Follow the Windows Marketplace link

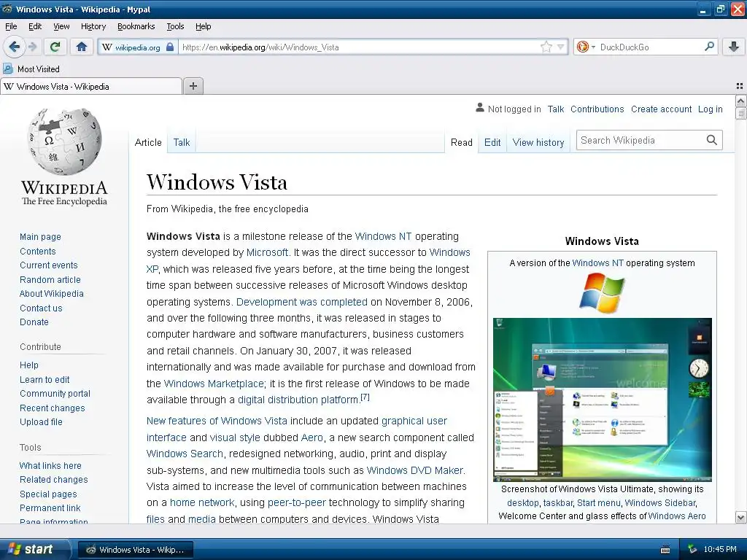click(x=214, y=384)
